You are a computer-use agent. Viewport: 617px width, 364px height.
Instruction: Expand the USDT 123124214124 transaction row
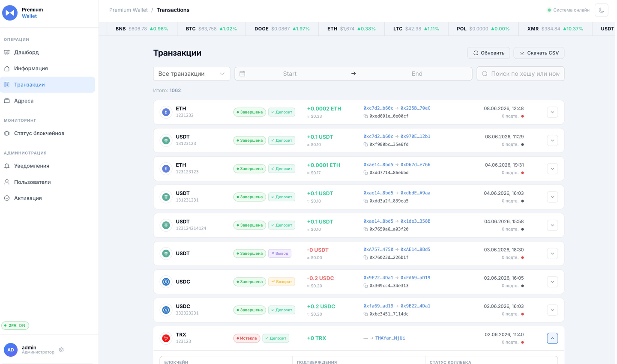click(x=552, y=225)
